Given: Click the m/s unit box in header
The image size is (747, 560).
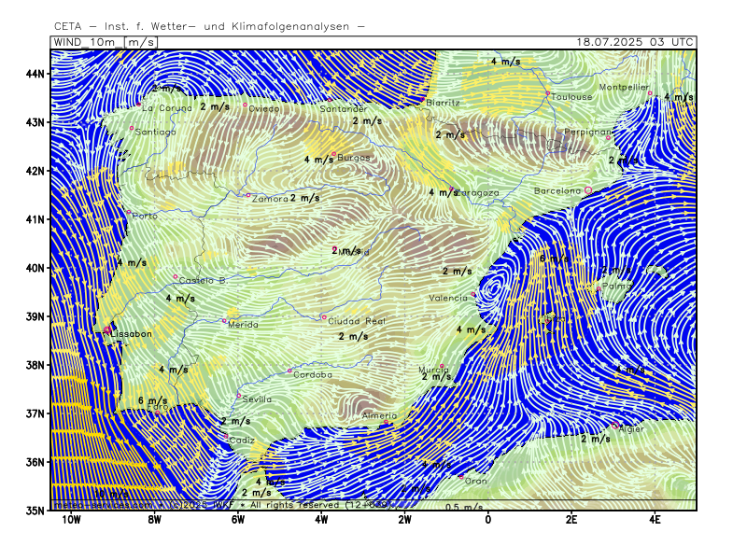Looking at the screenshot, I should coord(141,42).
